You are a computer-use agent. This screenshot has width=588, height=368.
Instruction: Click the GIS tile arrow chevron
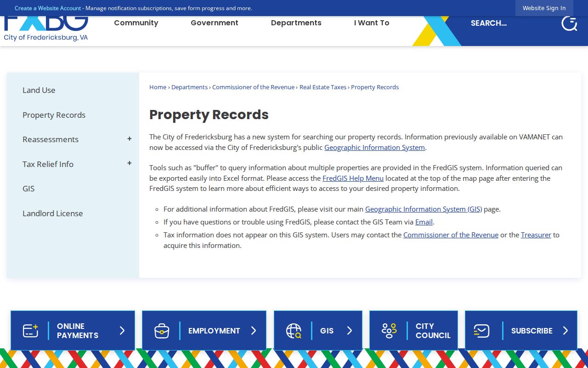(x=350, y=330)
